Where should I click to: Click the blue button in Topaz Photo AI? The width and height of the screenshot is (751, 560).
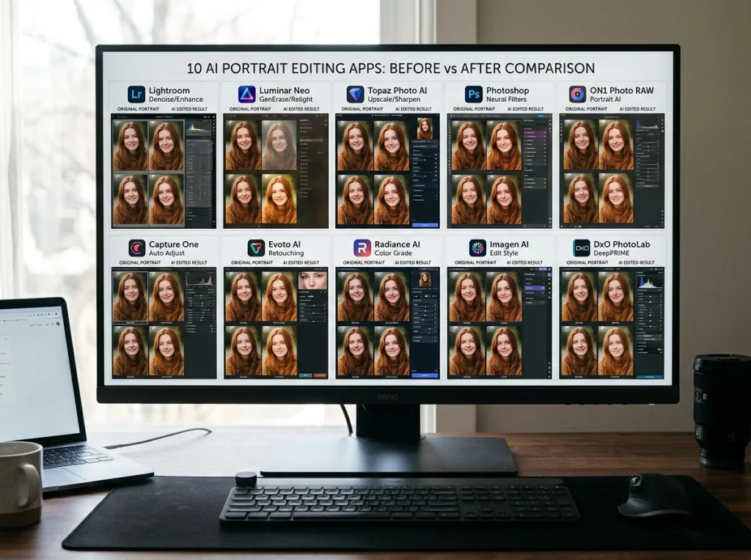coord(425,224)
